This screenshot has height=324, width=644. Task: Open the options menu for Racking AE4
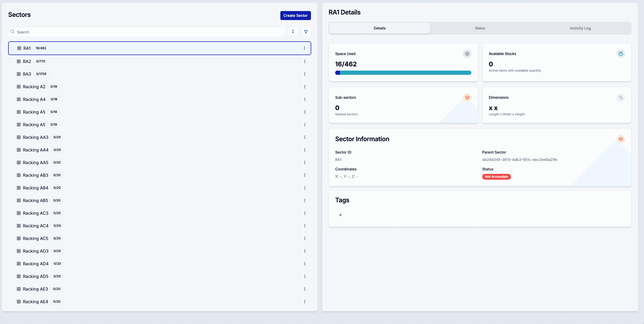(305, 301)
